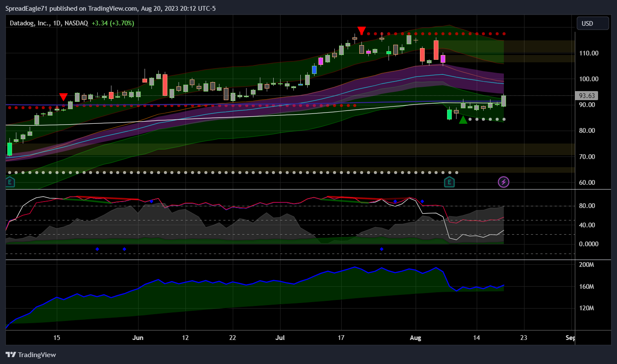This screenshot has width=617, height=364.
Task: Click the Aug date label on time axis
Action: point(415,338)
